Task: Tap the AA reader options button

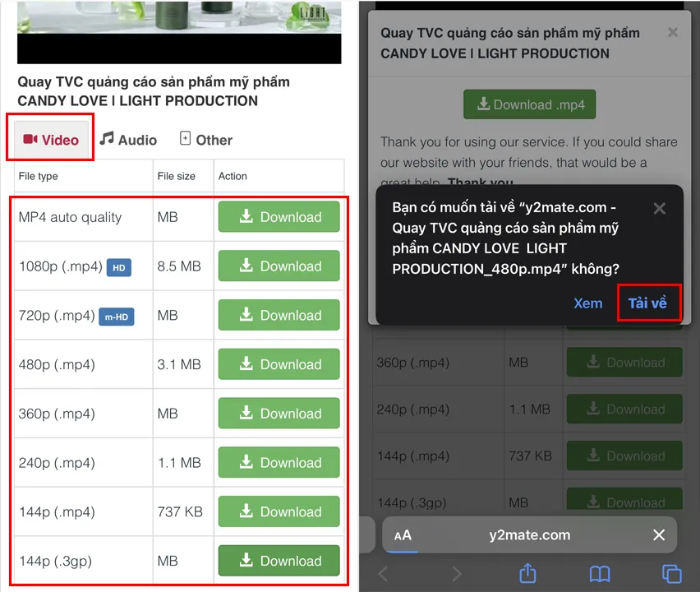Action: tap(403, 534)
